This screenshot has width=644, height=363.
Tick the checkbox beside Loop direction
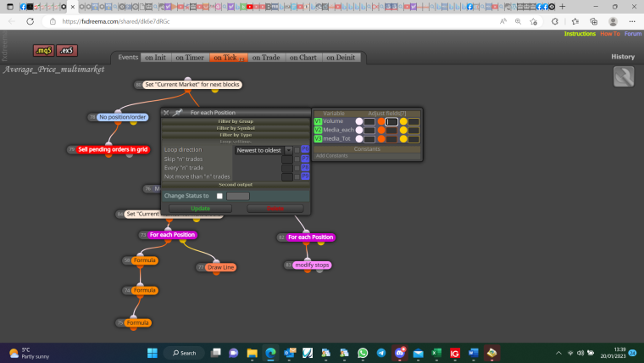pos(297,150)
